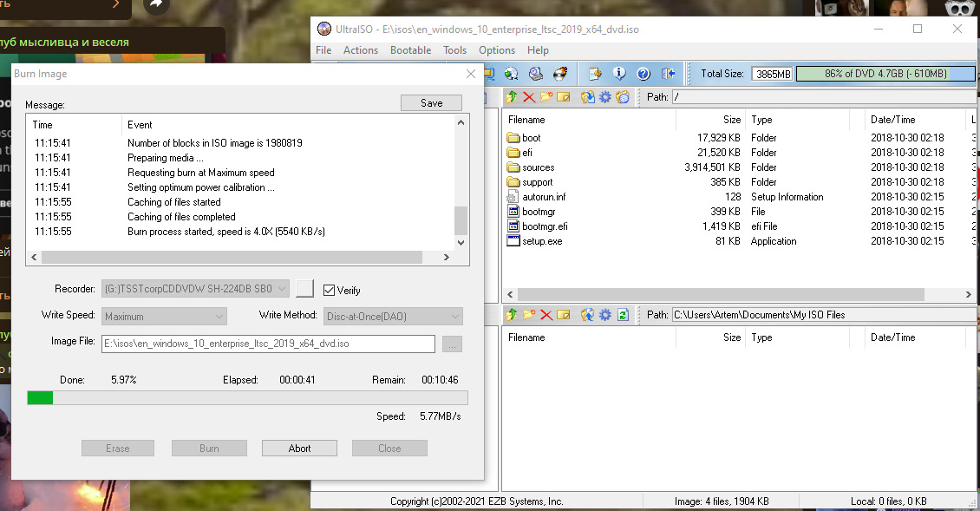Screen dimensions: 980x511
Task: Click the Erase button
Action: [117, 449]
